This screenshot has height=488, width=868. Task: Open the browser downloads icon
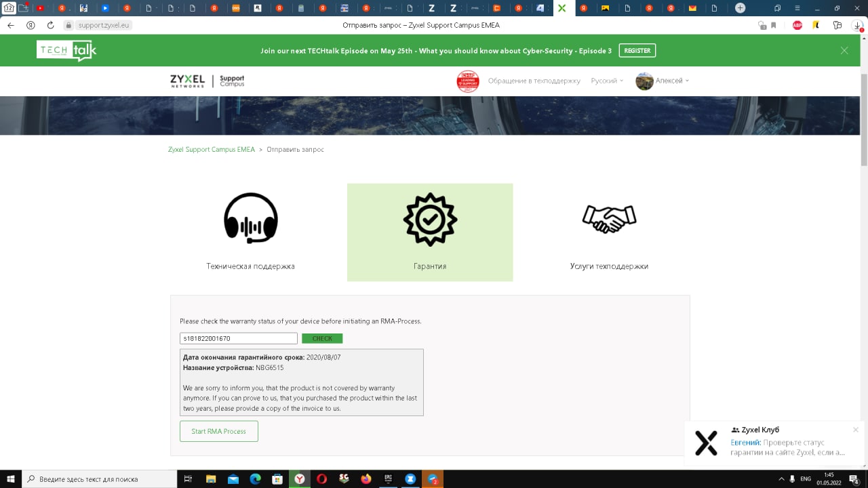(x=858, y=25)
